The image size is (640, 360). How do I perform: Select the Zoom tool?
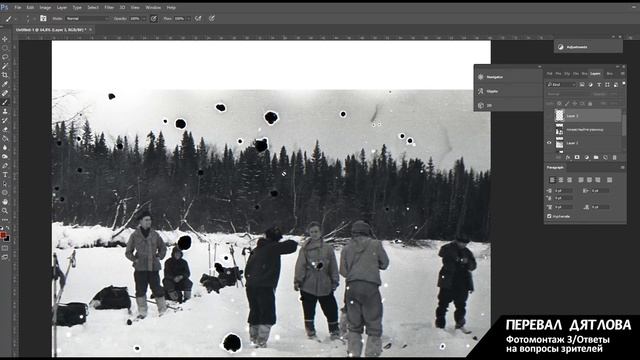coord(5,211)
